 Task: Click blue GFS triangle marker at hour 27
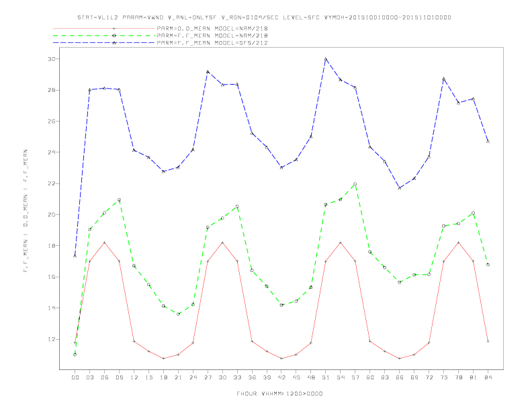208,72
